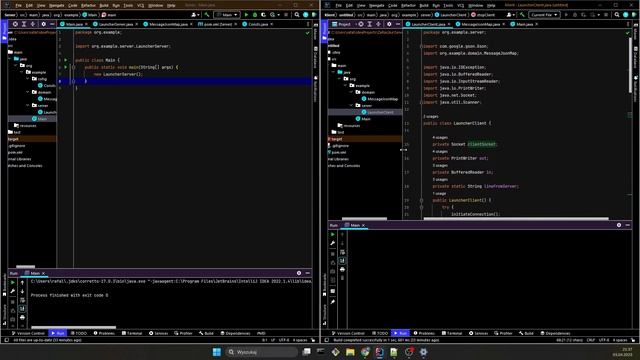This screenshot has width=640, height=360.
Task: Click the taskbar search box
Action: [262, 352]
